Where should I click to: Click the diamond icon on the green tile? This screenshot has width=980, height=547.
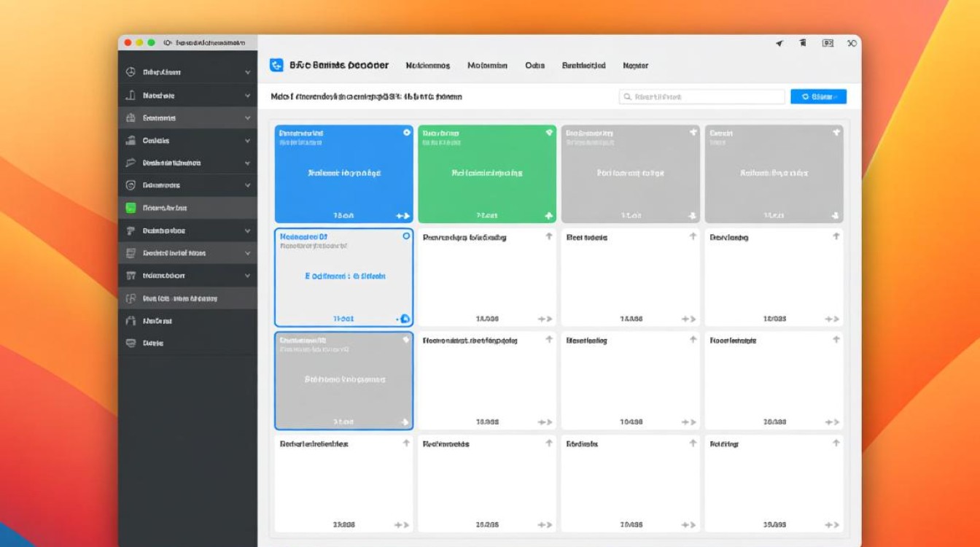(549, 133)
